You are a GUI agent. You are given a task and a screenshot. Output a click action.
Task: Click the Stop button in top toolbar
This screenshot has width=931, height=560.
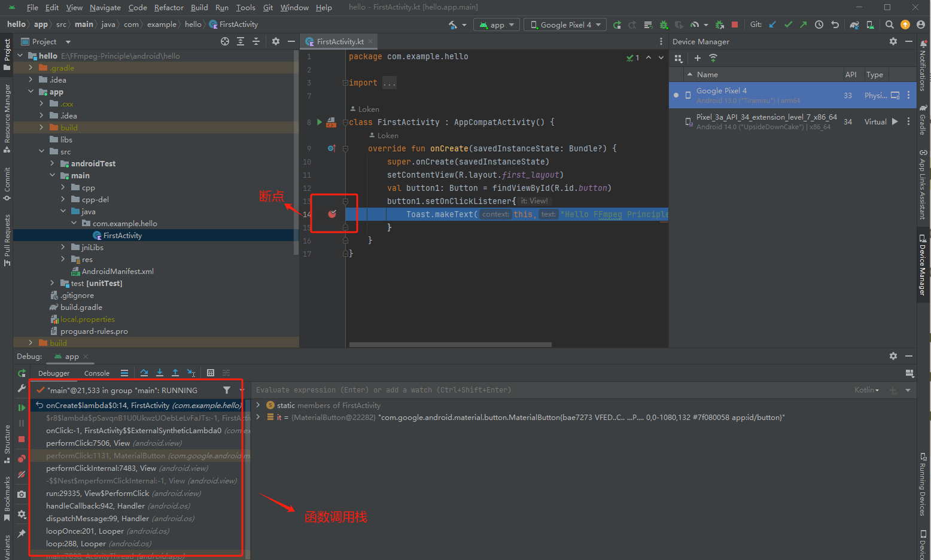tap(735, 25)
